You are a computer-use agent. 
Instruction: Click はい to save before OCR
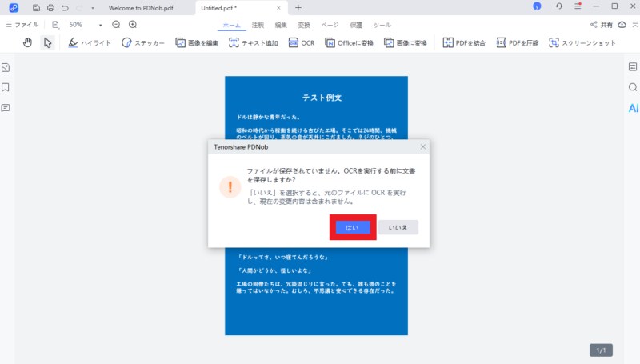(352, 227)
